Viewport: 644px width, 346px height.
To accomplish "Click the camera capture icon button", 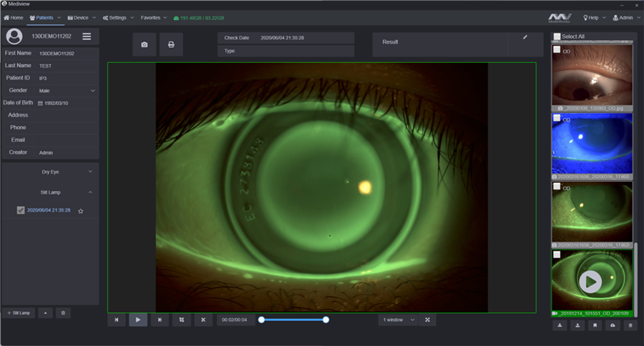I will point(144,44).
